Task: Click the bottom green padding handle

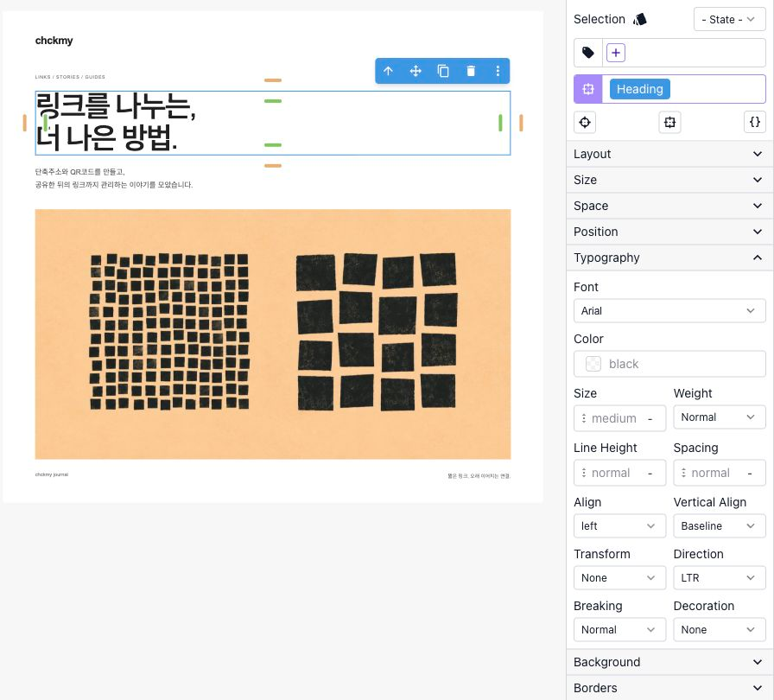Action: 273,145
